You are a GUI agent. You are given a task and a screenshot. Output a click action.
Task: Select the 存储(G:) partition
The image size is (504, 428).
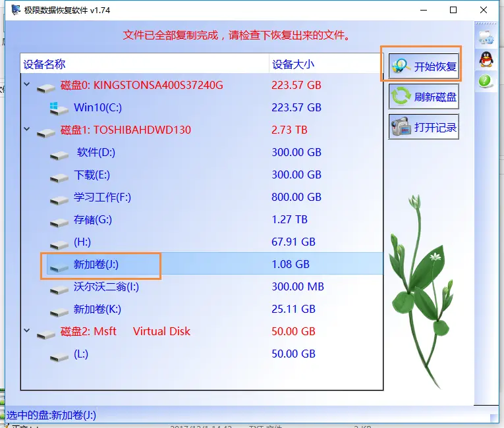coord(202,219)
